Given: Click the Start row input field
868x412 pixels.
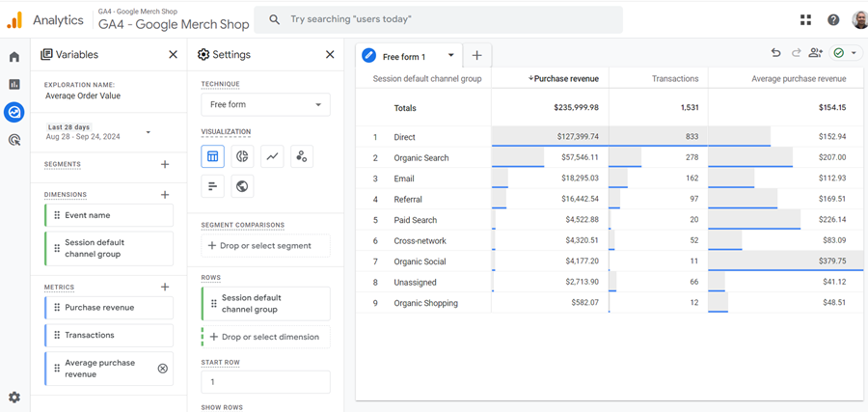Looking at the screenshot, I should [266, 382].
